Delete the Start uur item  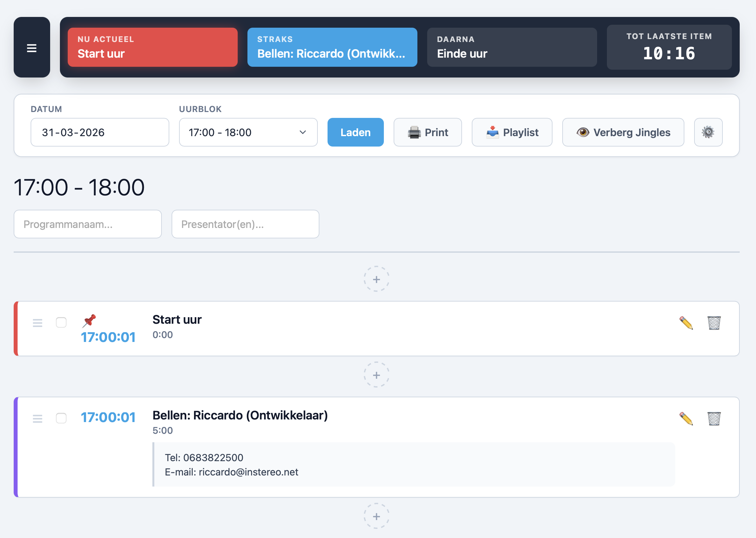[x=714, y=323]
